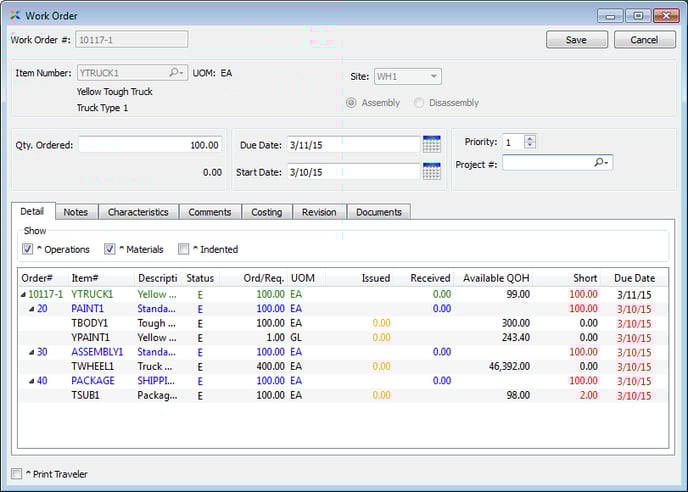Image resolution: width=688 pixels, height=492 pixels.
Task: Open calendar picker for Due Date
Action: [431, 145]
